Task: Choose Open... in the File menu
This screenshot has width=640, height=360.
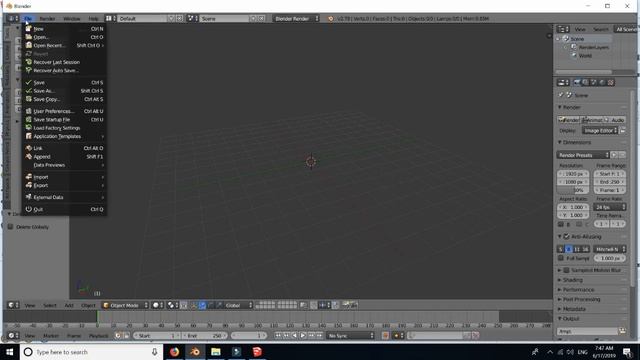Action: click(x=64, y=37)
